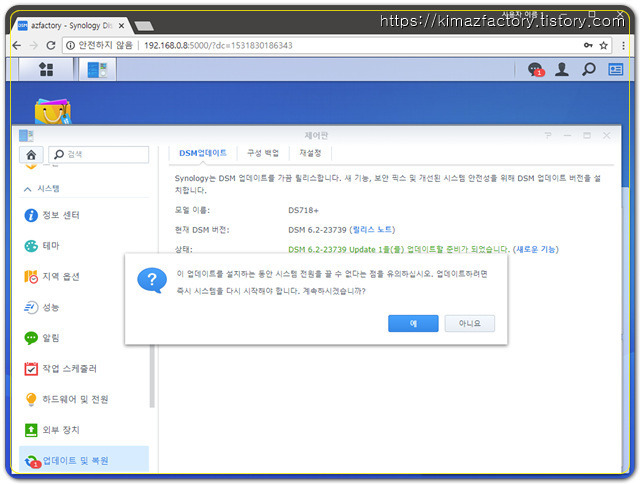Open 업데이트 및 복원 refresh icon
Image resolution: width=640 pixels, height=484 pixels.
tap(32, 461)
